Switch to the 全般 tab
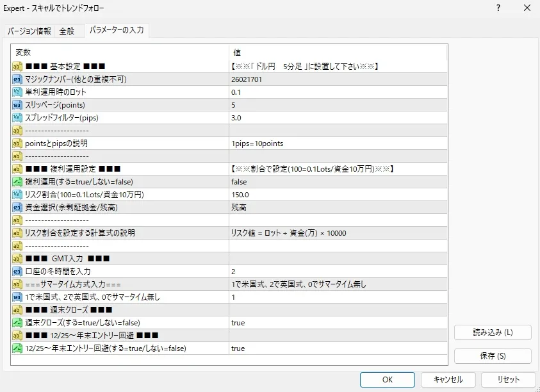Viewport: 540px width, 392px height. tap(67, 31)
